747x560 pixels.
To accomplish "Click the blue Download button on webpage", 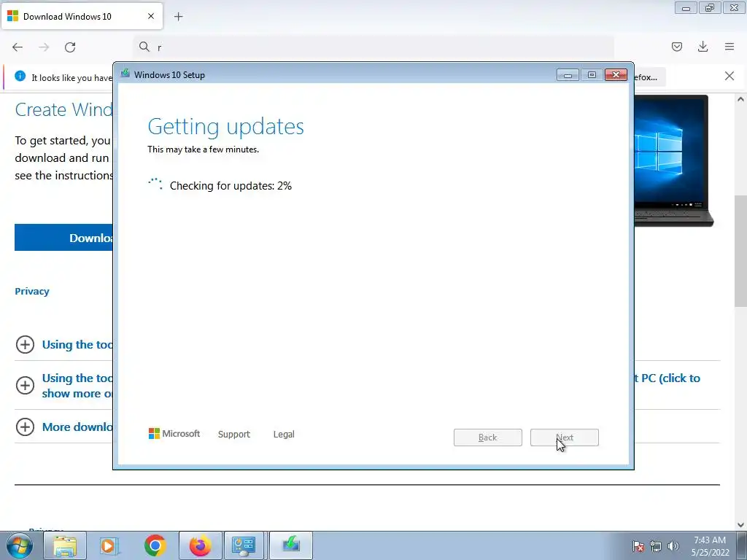I will (64, 238).
